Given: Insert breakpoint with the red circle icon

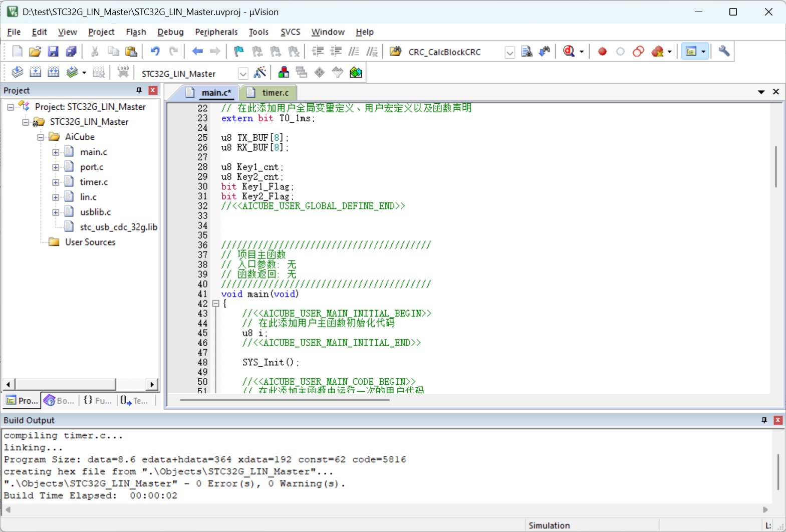Looking at the screenshot, I should click(602, 51).
